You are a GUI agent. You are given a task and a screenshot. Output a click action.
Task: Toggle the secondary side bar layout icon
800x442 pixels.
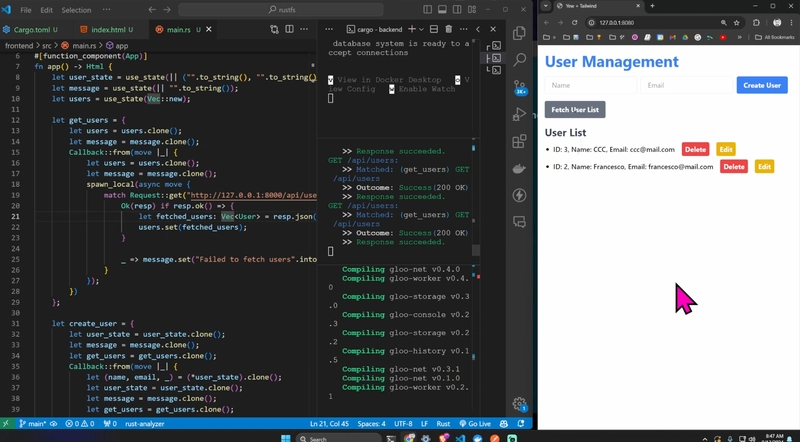(x=457, y=10)
